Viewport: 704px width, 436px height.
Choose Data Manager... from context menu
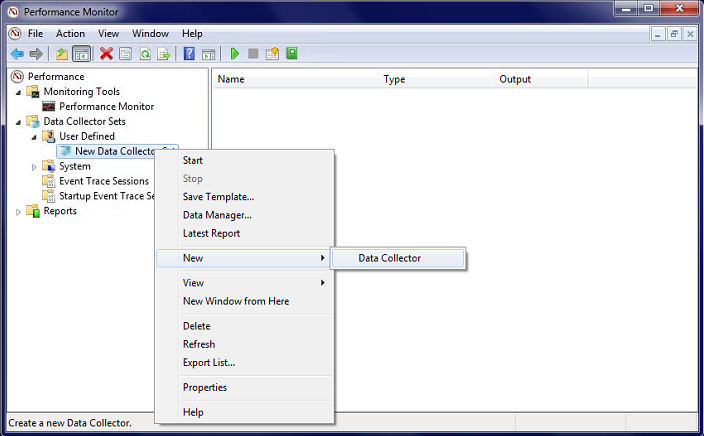point(245,215)
